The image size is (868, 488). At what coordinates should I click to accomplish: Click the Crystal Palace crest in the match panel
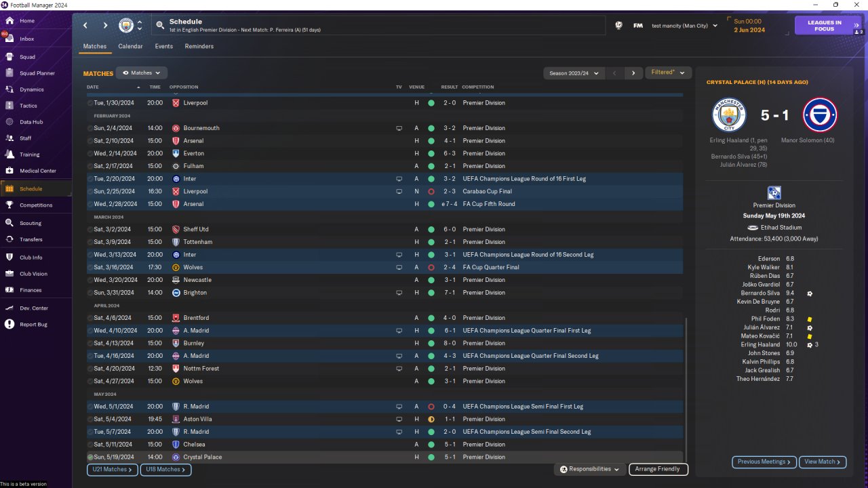click(820, 115)
